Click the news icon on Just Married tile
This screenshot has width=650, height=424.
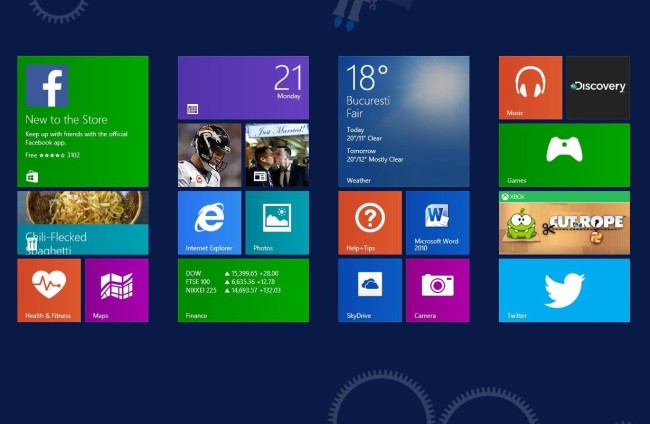pyautogui.click(x=260, y=176)
